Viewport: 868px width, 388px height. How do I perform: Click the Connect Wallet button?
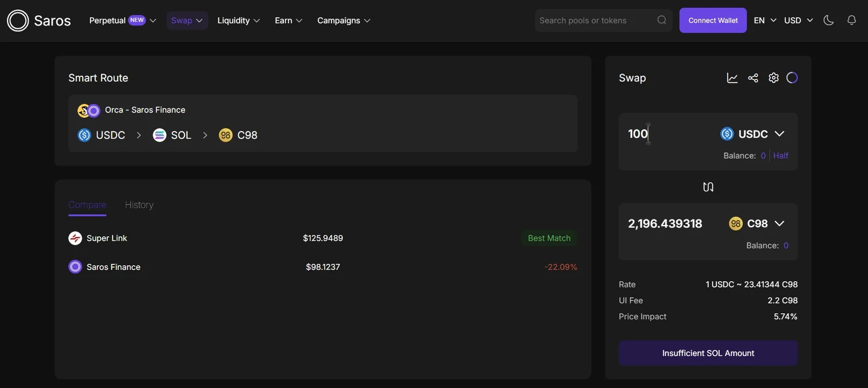[x=713, y=21]
